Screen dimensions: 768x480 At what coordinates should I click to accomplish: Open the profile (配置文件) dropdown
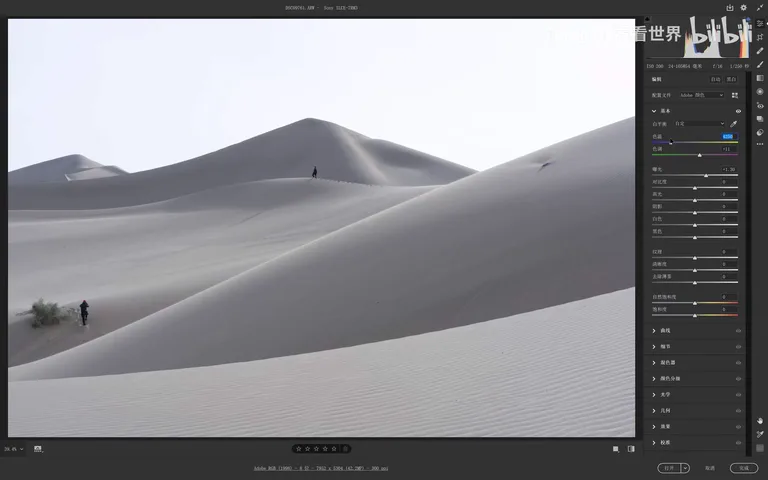tap(701, 95)
